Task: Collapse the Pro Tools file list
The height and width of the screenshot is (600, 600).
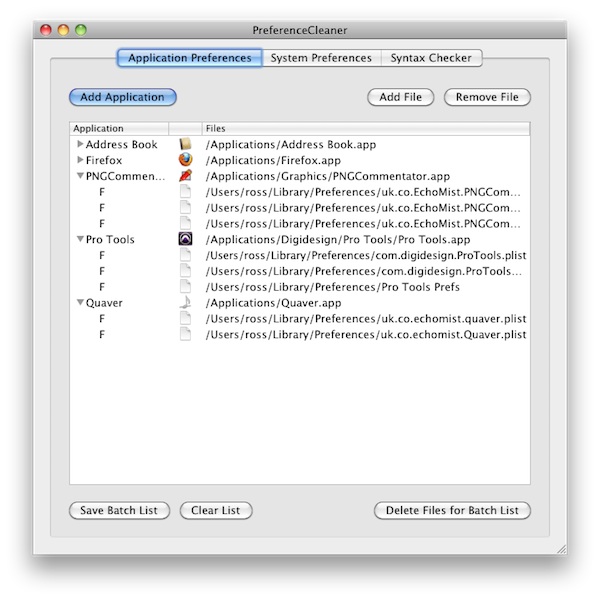Action: [80, 240]
